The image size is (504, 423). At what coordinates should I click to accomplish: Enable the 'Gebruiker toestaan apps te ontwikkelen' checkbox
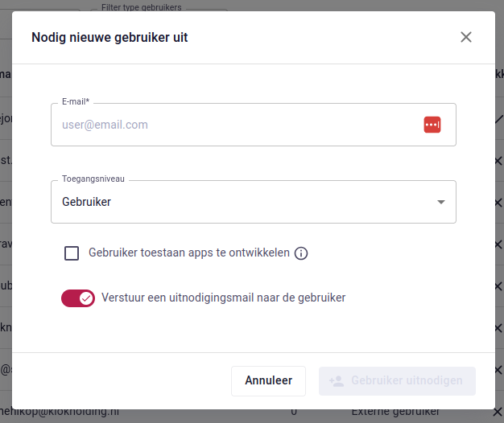[72, 253]
